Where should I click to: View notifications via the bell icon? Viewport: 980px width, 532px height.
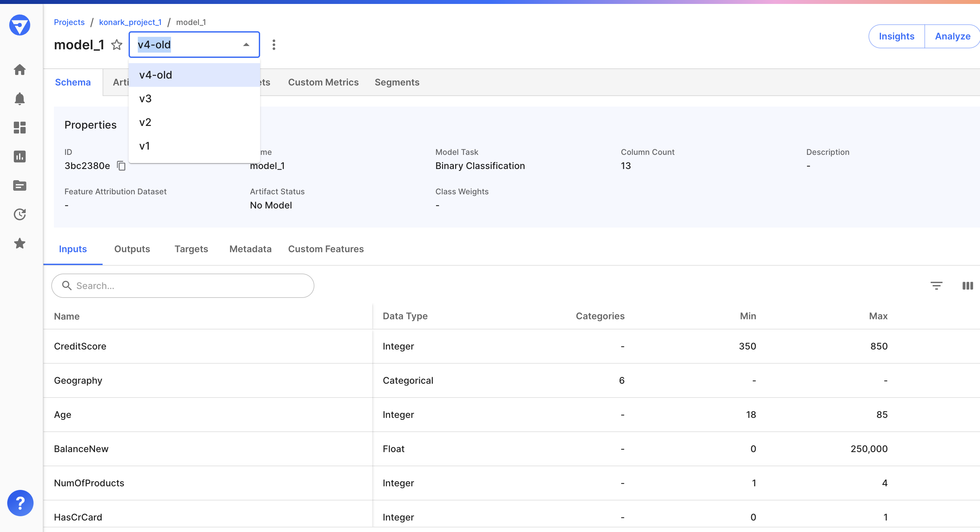19,99
